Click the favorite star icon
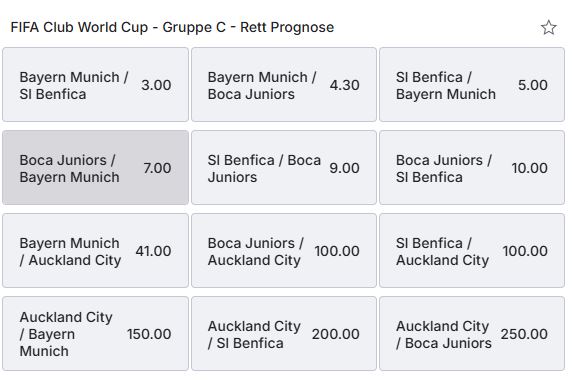The image size is (572, 380). tap(548, 28)
